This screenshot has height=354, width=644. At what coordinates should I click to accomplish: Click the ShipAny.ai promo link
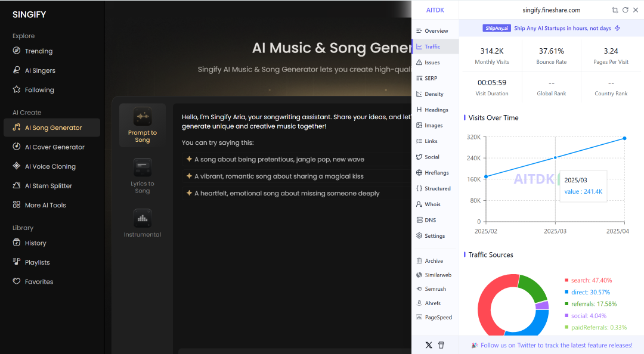tap(551, 29)
